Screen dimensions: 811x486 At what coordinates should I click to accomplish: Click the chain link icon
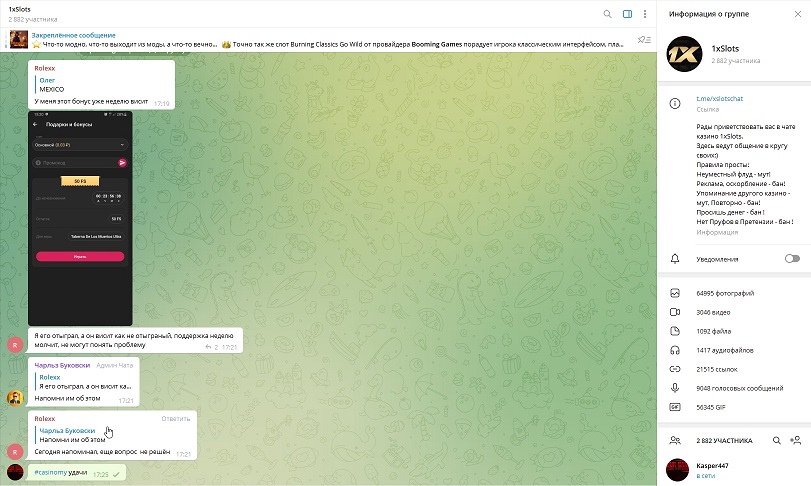pyautogui.click(x=675, y=369)
